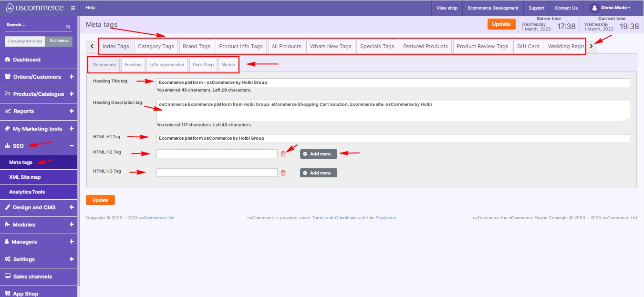Click the Sales channels monitor icon
This screenshot has width=644, height=297.
point(8,277)
